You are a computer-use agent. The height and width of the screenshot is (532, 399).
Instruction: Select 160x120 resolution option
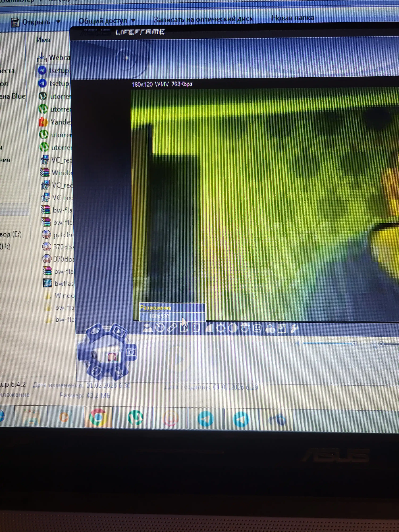172,316
